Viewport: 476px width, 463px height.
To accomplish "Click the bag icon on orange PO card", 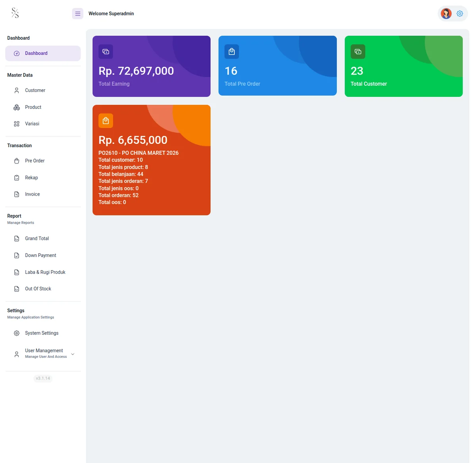I will 106,121.
